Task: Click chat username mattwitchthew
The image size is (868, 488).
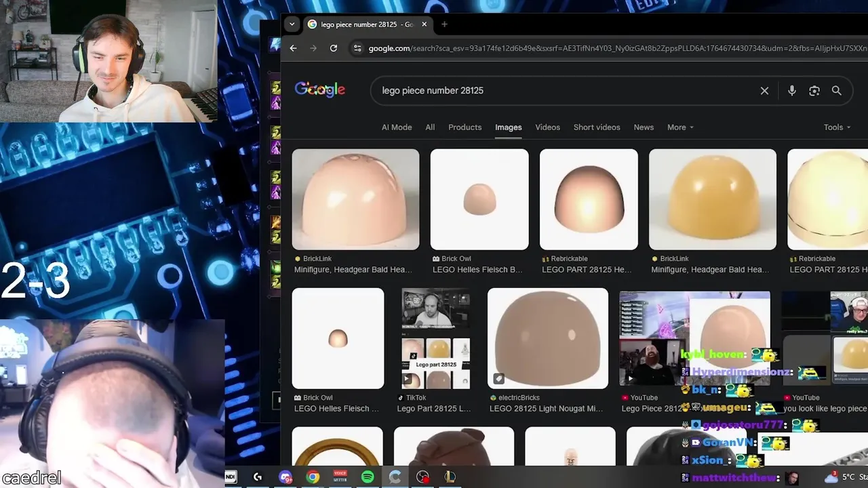Action: [x=735, y=478]
